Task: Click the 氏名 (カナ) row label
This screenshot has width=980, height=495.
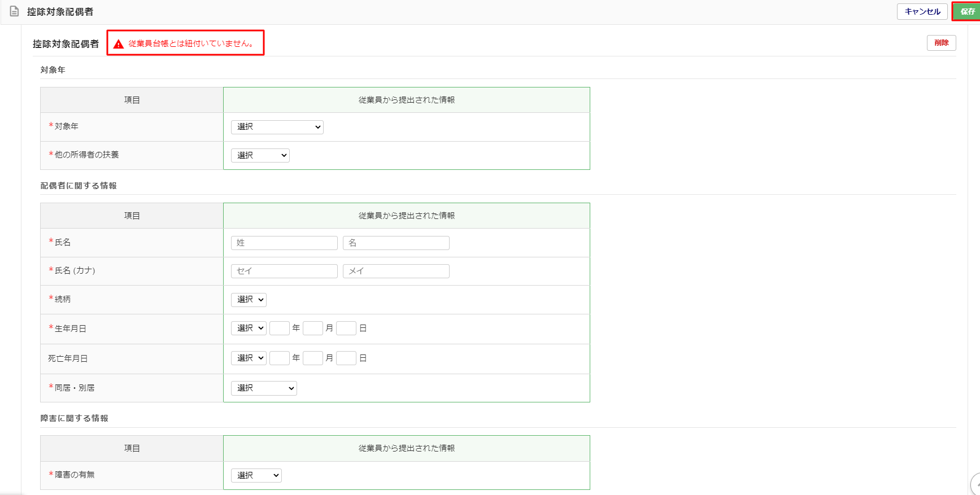Action: click(75, 270)
